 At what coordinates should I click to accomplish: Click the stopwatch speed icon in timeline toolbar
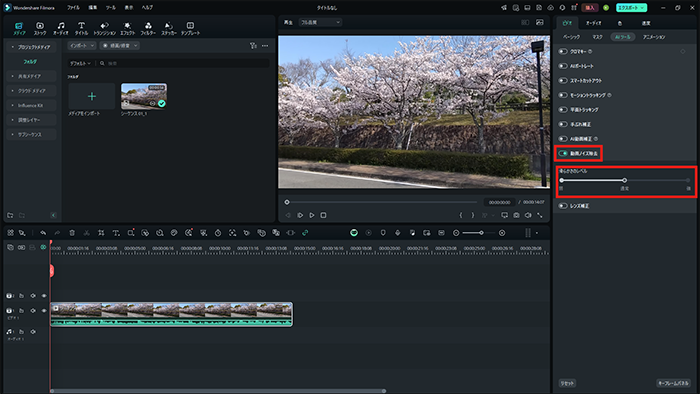point(218,233)
